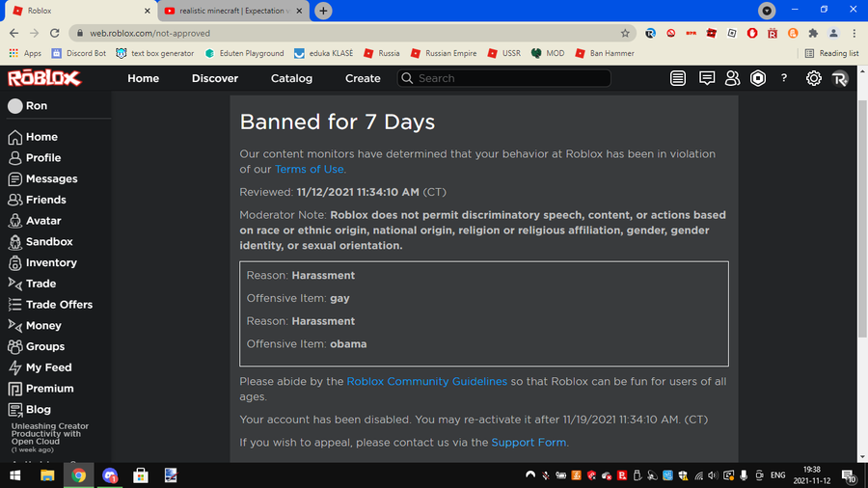Open Blog in the sidebar
The width and height of the screenshot is (868, 488).
tap(29, 410)
